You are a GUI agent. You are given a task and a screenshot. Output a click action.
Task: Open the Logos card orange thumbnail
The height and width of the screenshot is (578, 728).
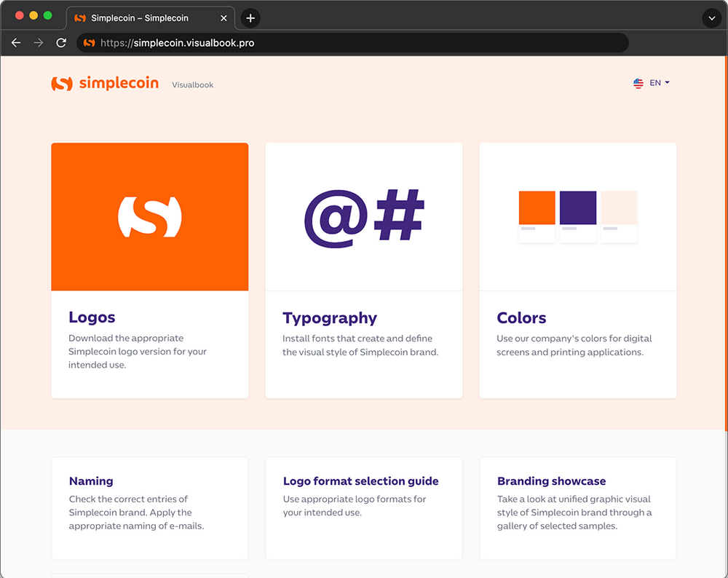(149, 217)
